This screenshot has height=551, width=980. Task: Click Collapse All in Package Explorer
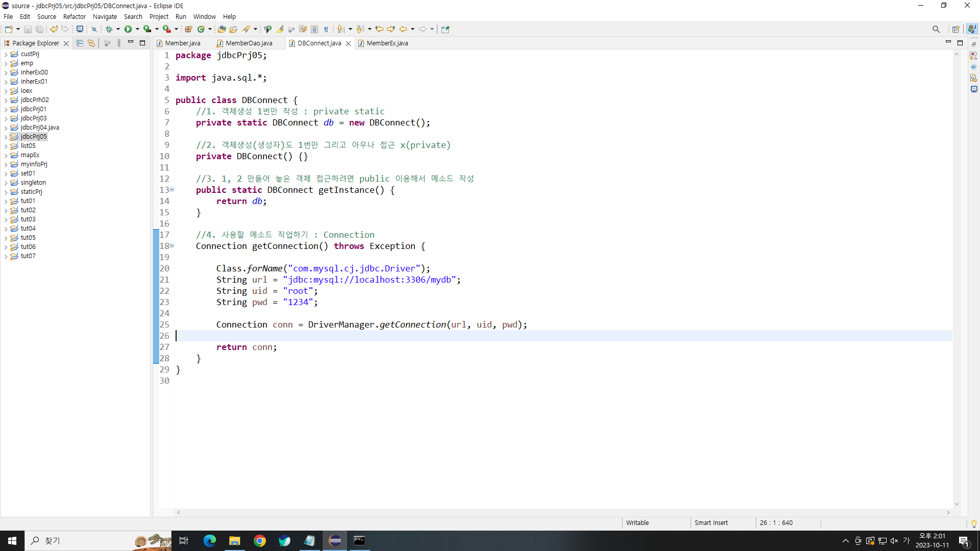pyautogui.click(x=80, y=43)
